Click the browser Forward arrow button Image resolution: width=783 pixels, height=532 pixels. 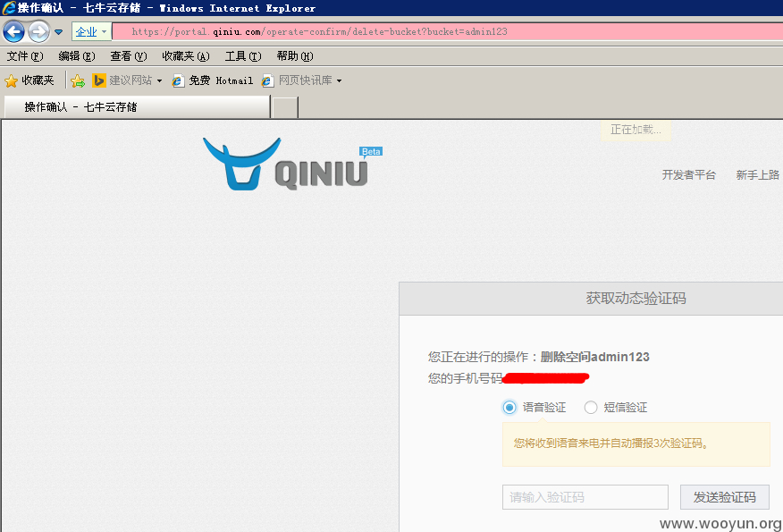38,32
